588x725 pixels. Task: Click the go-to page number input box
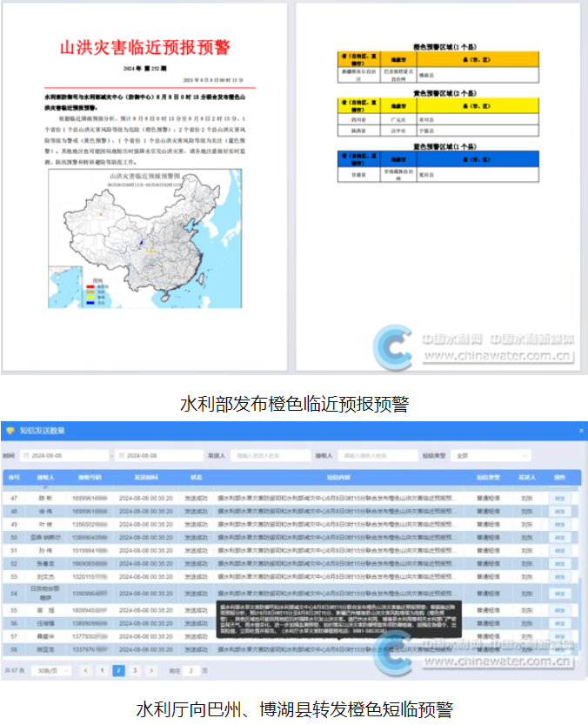coord(192,671)
